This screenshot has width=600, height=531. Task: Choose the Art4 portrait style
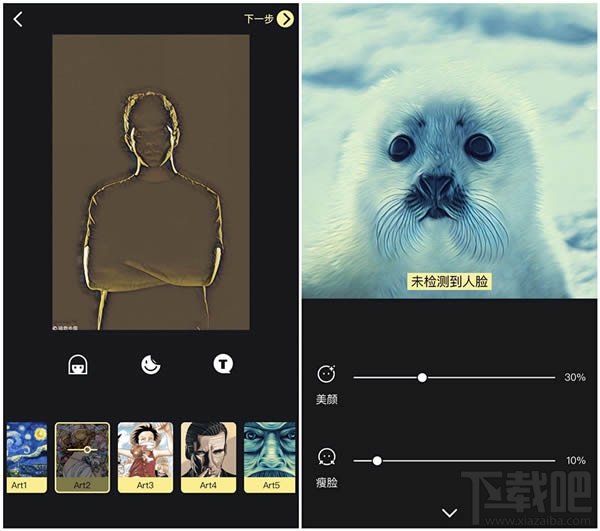coord(209,457)
